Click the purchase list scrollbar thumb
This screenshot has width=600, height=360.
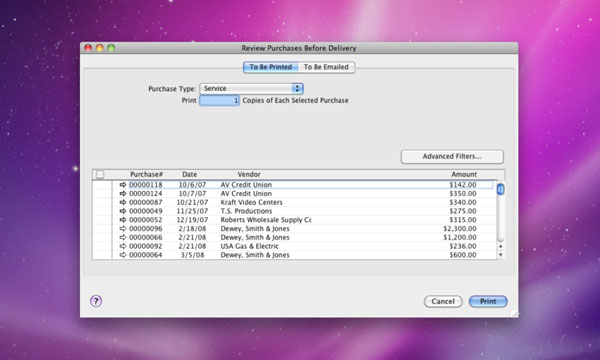(501, 189)
